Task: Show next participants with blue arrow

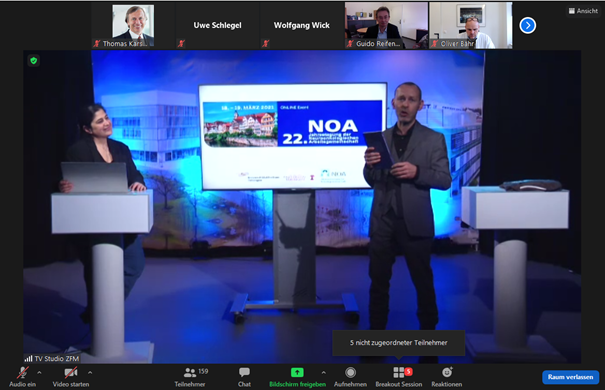Action: click(527, 25)
